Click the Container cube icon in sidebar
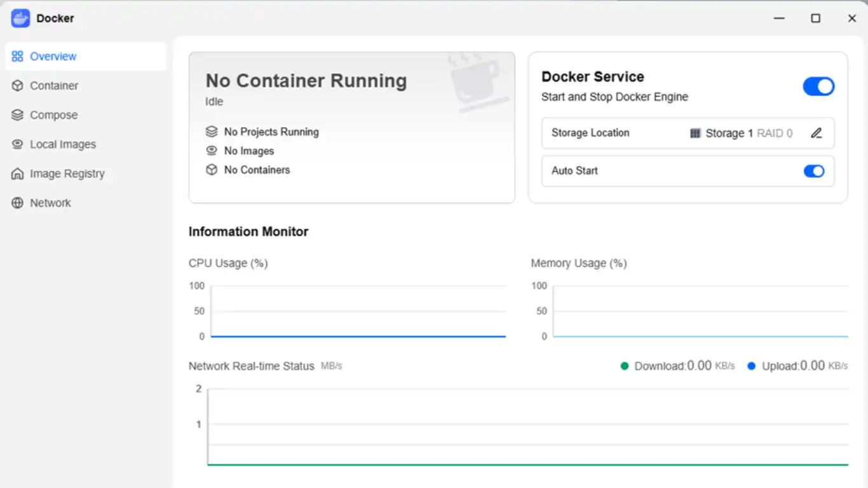Screen dimensions: 868x488 pyautogui.click(x=17, y=86)
